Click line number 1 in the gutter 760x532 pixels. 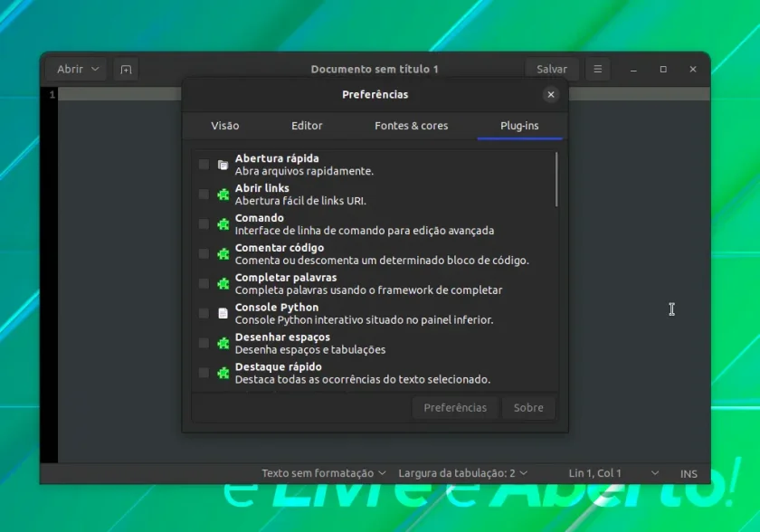tap(52, 94)
